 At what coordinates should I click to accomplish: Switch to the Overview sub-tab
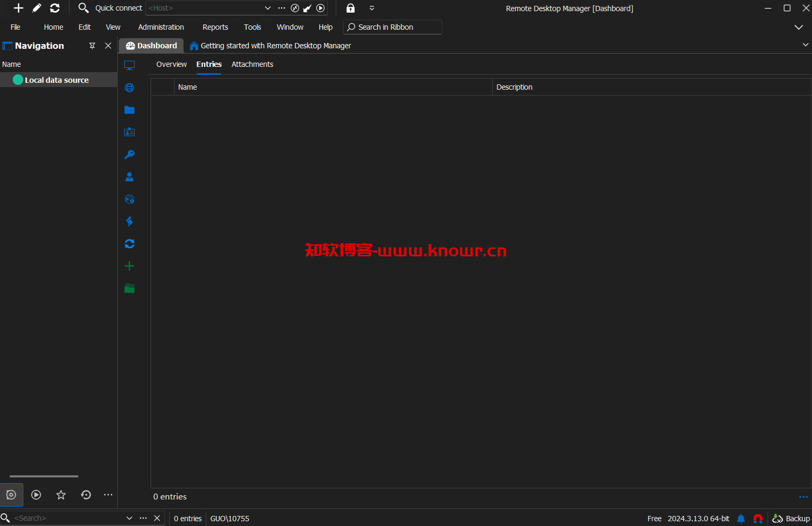171,64
